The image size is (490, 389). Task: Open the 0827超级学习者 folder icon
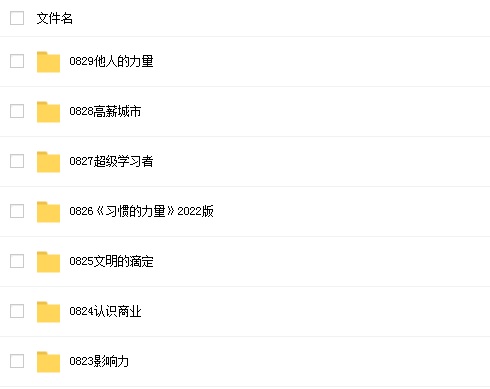tap(48, 162)
